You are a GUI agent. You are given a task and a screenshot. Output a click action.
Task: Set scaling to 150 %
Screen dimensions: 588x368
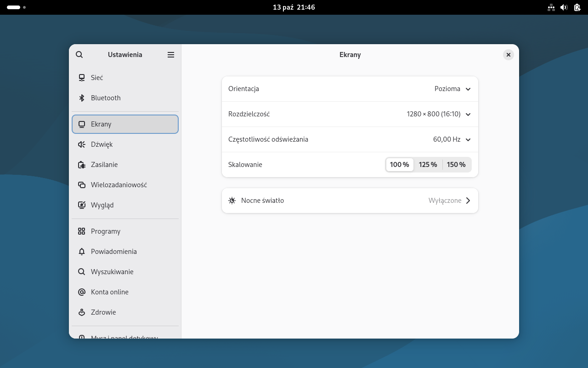pos(456,165)
